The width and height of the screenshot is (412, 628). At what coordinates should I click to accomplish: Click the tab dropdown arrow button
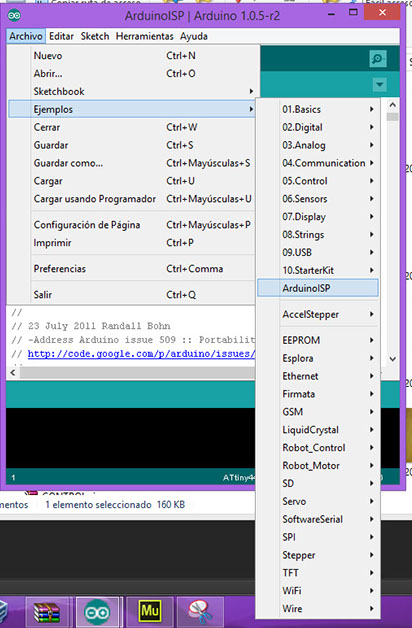(x=379, y=85)
